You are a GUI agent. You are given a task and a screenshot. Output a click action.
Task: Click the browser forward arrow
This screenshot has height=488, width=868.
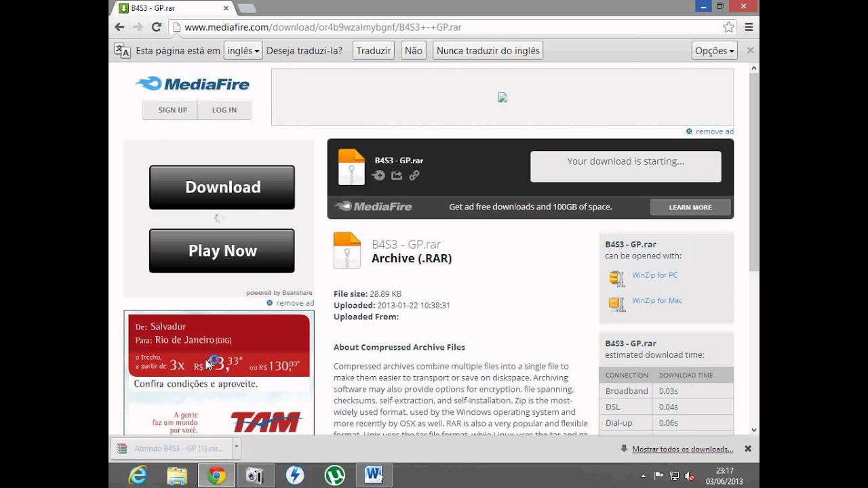pyautogui.click(x=138, y=27)
